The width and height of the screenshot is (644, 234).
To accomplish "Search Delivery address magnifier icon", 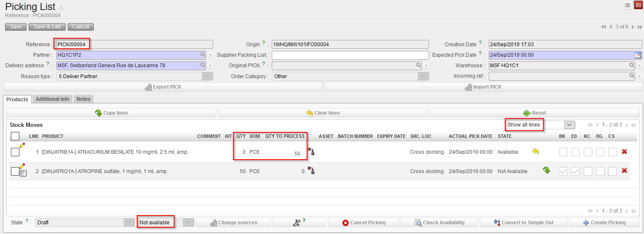I will click(203, 66).
